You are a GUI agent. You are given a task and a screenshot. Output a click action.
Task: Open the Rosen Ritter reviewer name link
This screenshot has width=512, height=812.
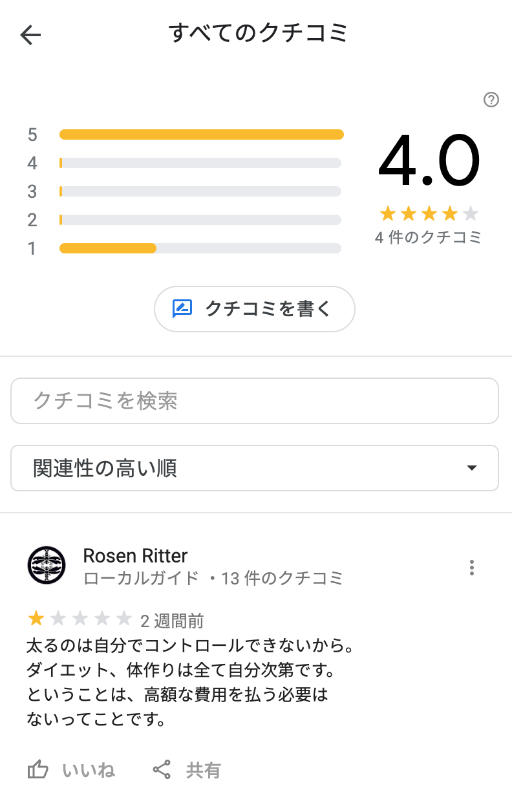click(136, 556)
